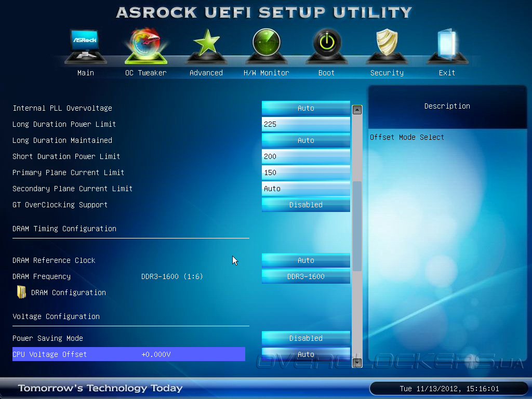
Task: Click the vertical scrollbar thumb
Action: [x=357, y=227]
